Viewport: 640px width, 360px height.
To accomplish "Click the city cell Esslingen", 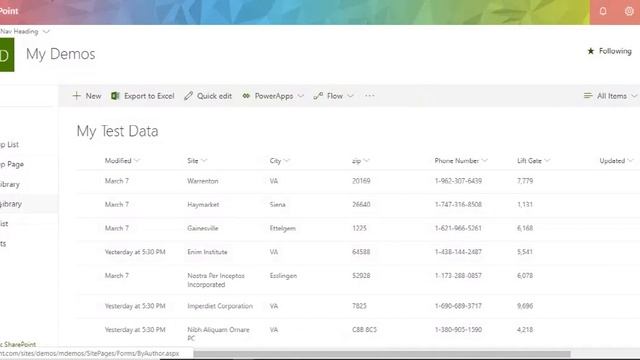I will (x=283, y=276).
